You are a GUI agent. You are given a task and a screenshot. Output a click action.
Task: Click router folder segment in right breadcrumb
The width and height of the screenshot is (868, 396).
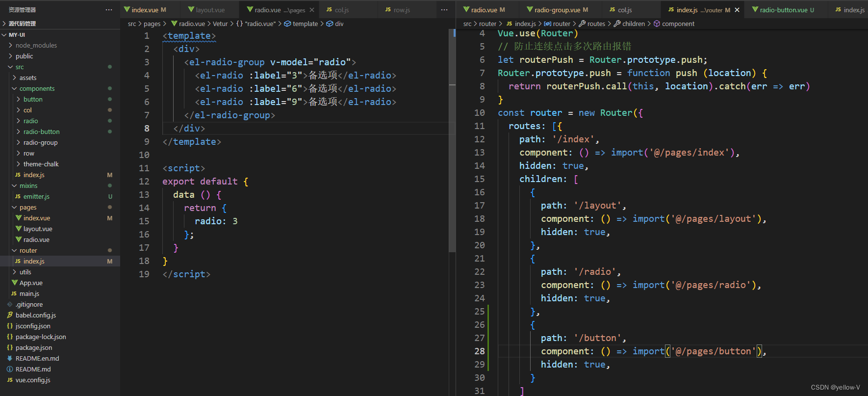[487, 24]
